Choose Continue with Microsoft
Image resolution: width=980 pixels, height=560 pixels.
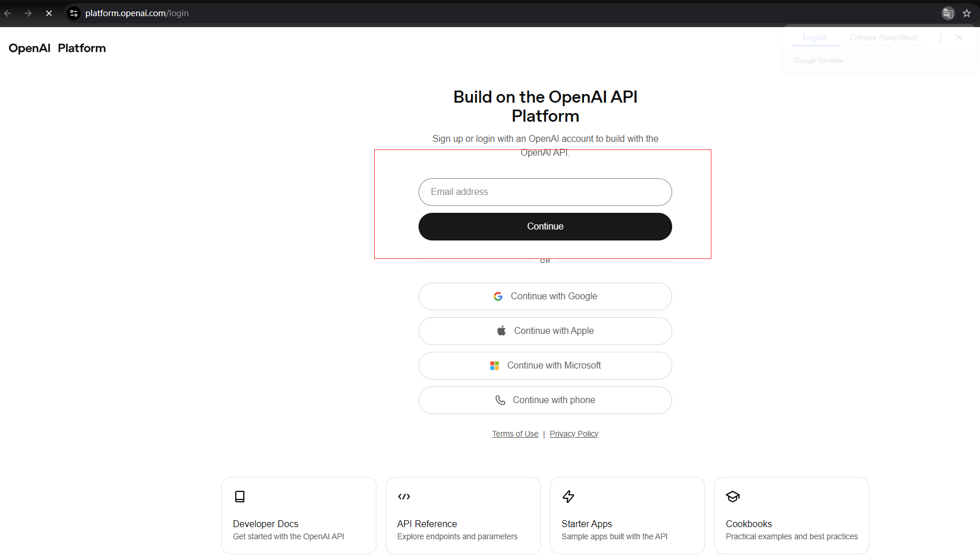tap(545, 366)
